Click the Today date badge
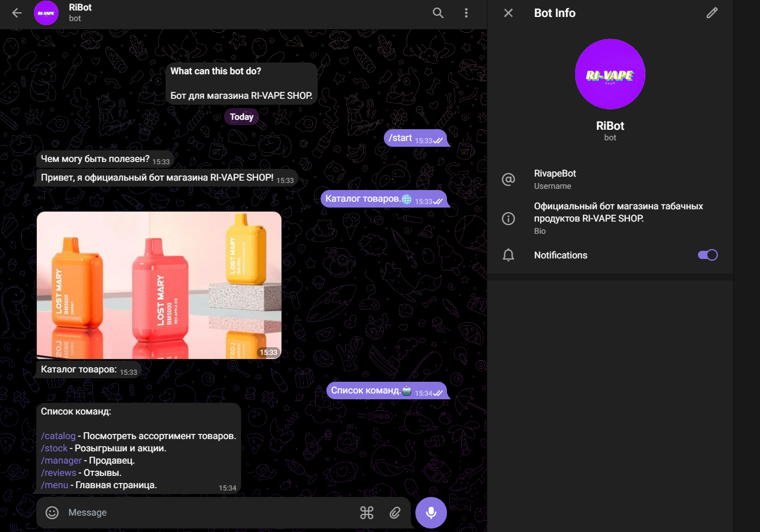Screen dimensions: 760x532 pyautogui.click(x=242, y=117)
